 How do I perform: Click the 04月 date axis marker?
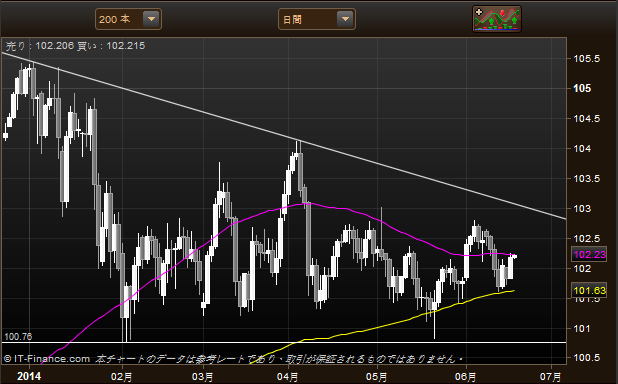click(287, 377)
